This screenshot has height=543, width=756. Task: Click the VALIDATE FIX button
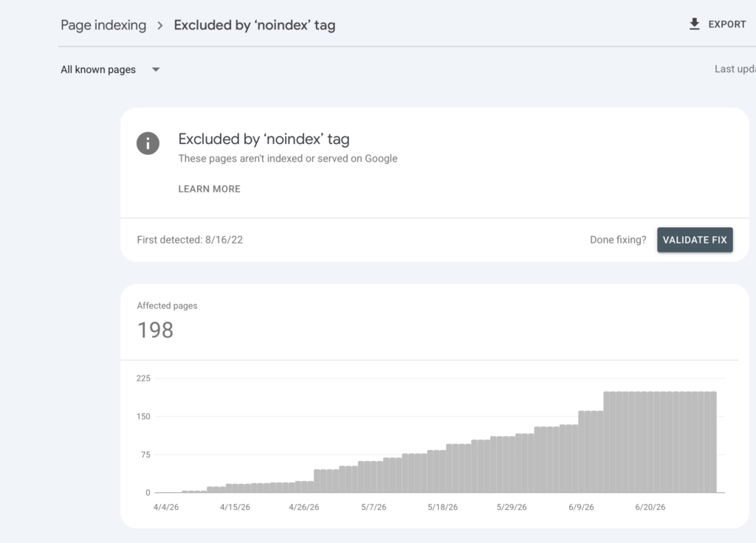695,240
